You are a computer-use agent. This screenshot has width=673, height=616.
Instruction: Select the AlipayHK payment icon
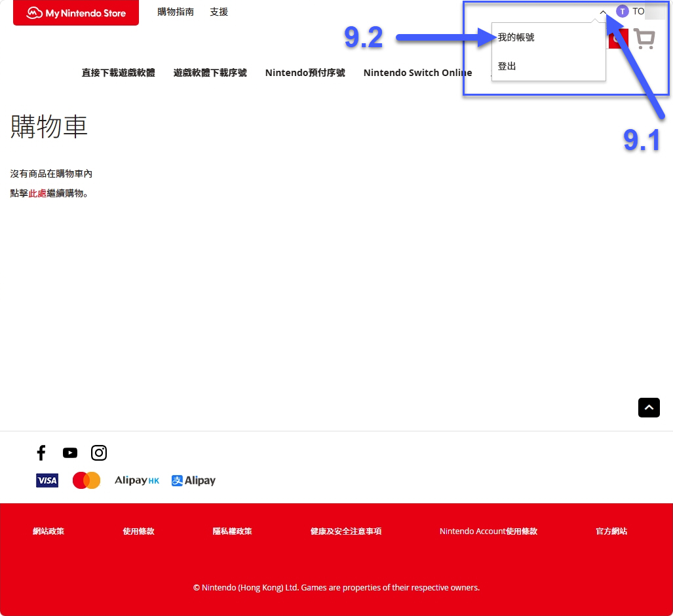pyautogui.click(x=136, y=480)
